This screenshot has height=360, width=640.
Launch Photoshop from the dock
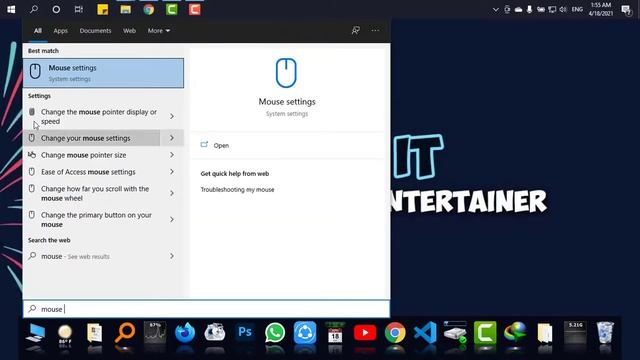pyautogui.click(x=245, y=332)
